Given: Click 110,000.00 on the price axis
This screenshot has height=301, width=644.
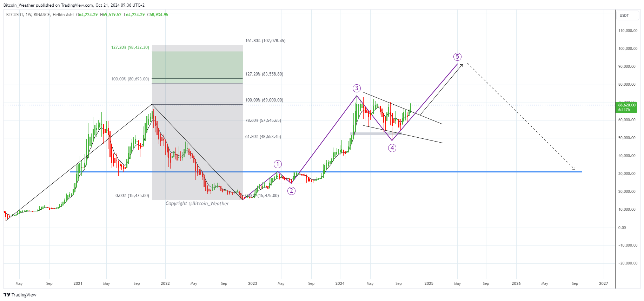Looking at the screenshot, I should click(628, 31).
